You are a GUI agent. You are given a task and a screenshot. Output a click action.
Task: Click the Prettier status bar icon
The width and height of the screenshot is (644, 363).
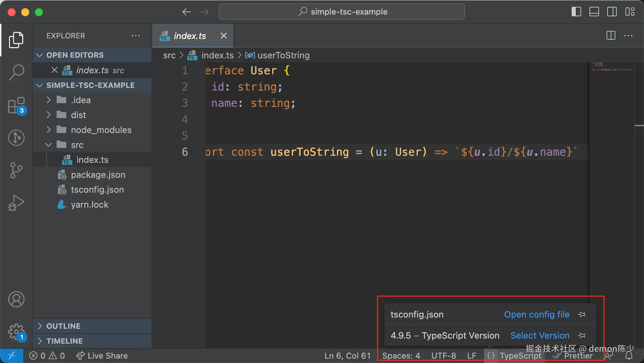[x=573, y=356]
